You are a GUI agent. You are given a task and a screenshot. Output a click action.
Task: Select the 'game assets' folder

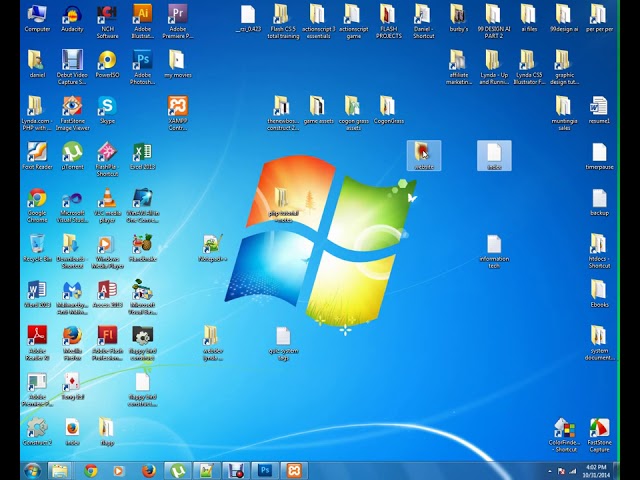coord(318,110)
